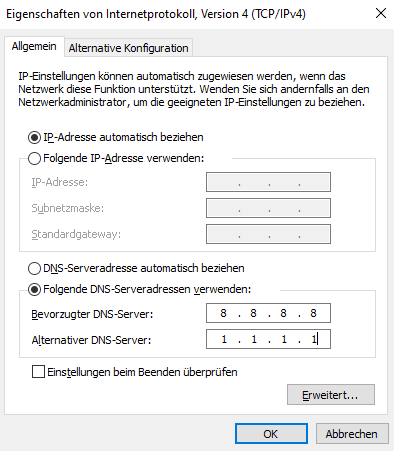
Task: Click last octet of Alternativer DNS-Server
Action: click(x=314, y=339)
